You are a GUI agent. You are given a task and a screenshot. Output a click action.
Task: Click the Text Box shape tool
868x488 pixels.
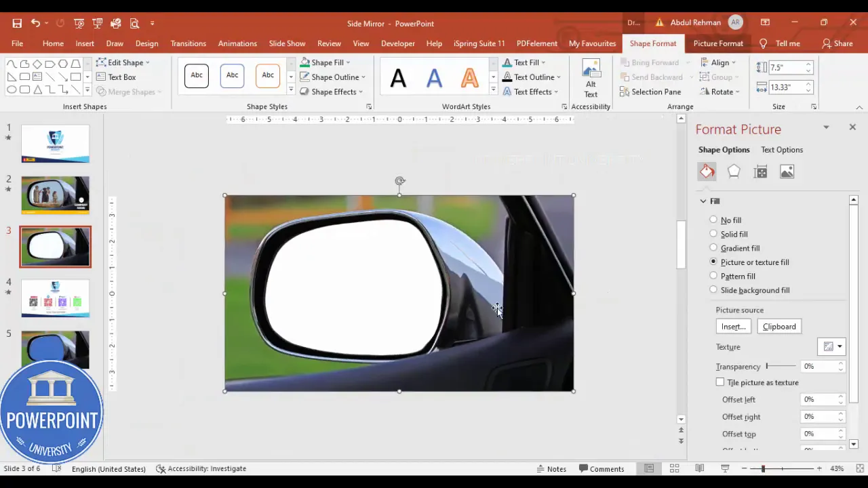point(116,77)
